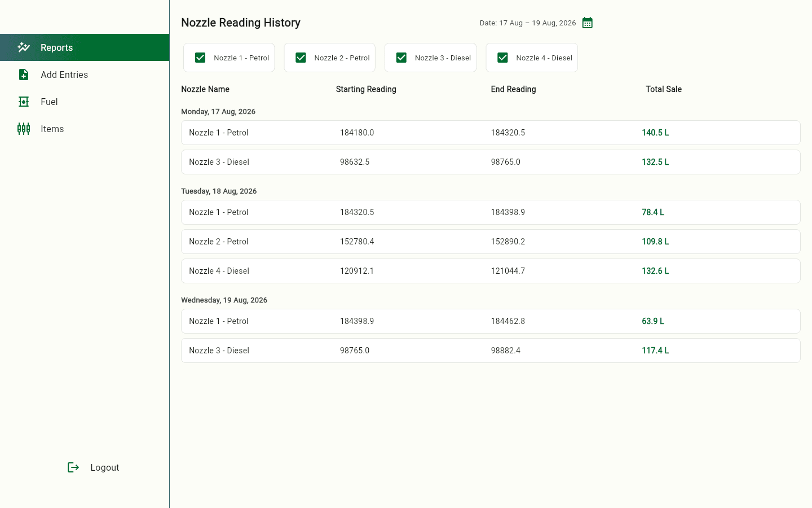The image size is (812, 508).
Task: Click the Add Entries document icon
Action: [24, 75]
